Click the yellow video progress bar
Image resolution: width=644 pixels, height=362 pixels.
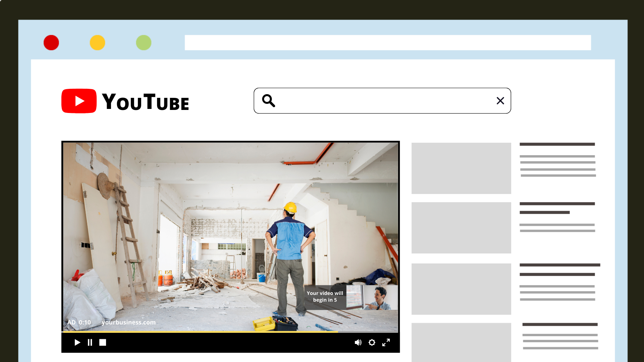point(200,332)
